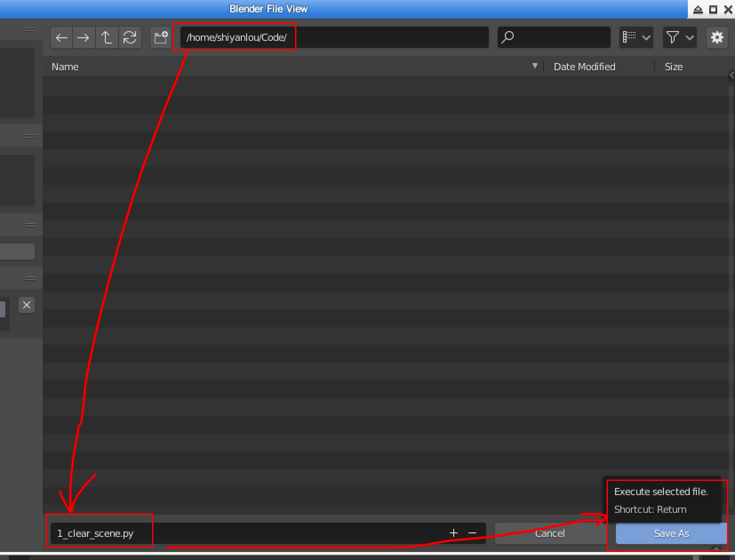Sort files by Size column
This screenshot has height=560, width=735.
(674, 67)
